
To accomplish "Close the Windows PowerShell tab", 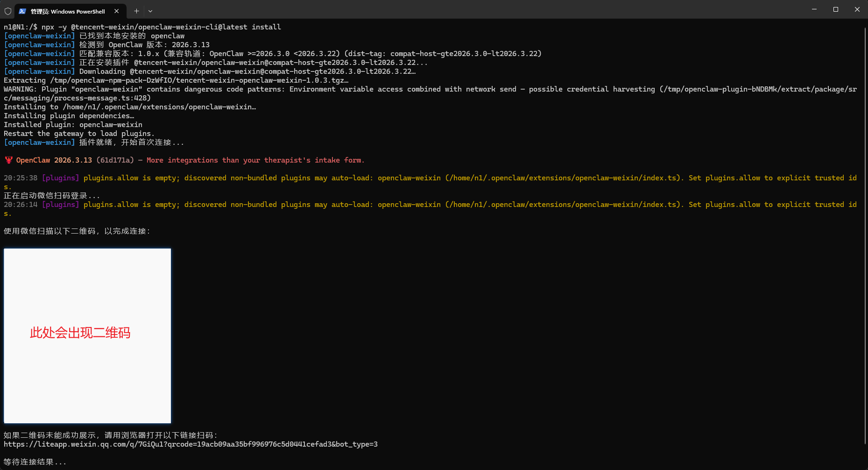I will [x=117, y=11].
